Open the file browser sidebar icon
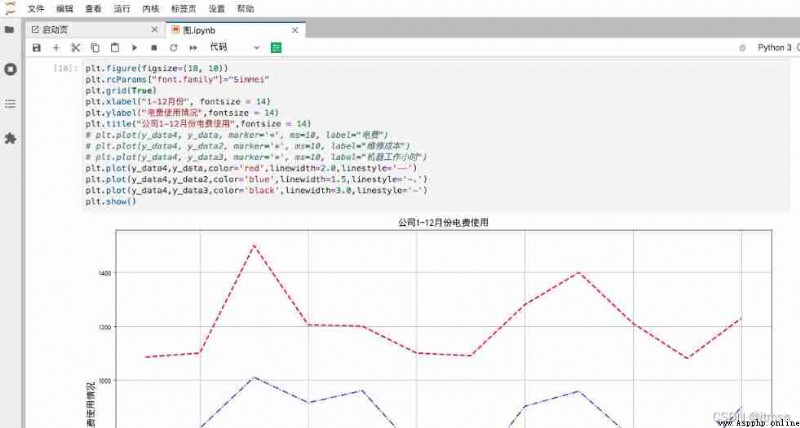800x428 pixels. coord(9,30)
